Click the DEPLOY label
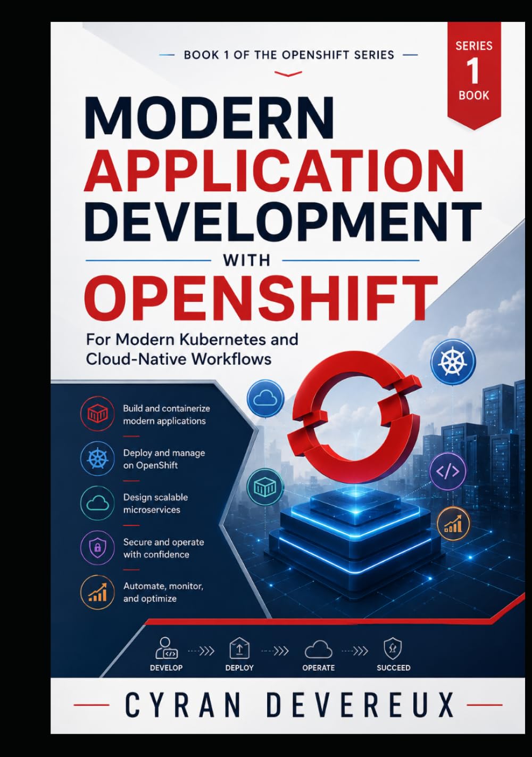The image size is (532, 757). click(239, 668)
